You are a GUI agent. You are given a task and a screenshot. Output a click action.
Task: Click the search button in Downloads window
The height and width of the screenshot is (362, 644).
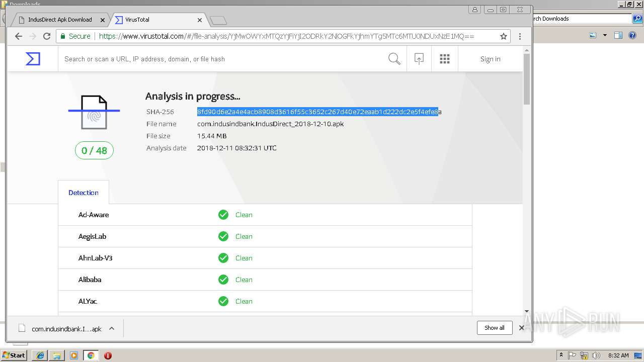point(637,19)
